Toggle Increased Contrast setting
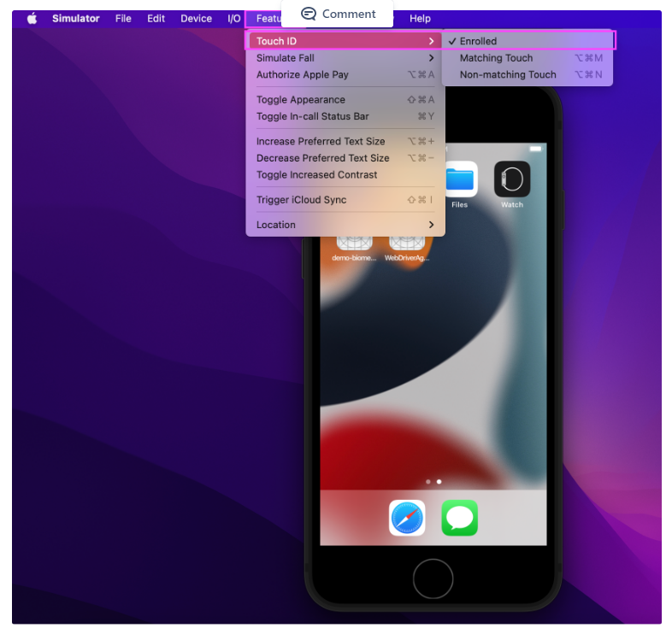672x634 pixels. [316, 175]
